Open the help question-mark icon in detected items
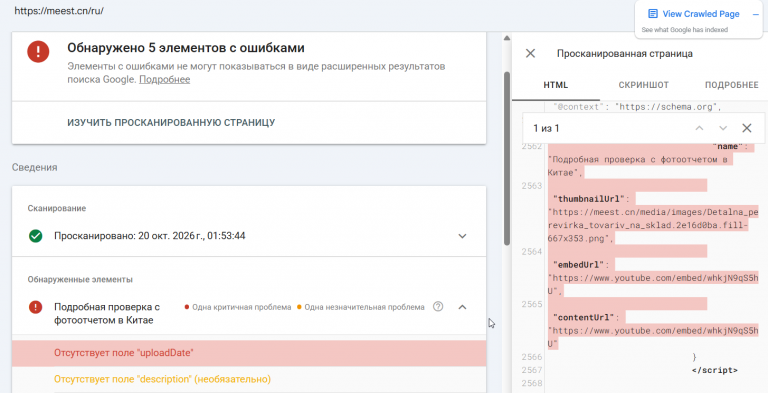Viewport: 768px width, 393px height. (x=438, y=307)
